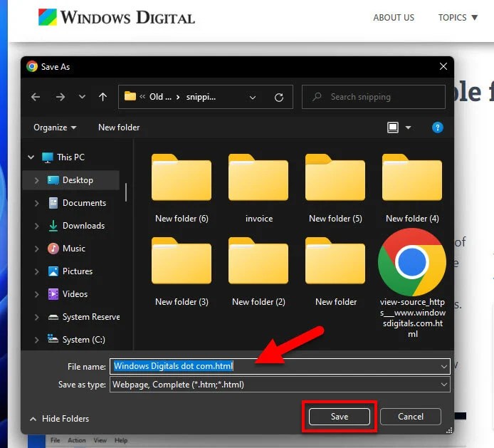Select the New folder (2) folder
The height and width of the screenshot is (448, 494).
[x=258, y=272]
